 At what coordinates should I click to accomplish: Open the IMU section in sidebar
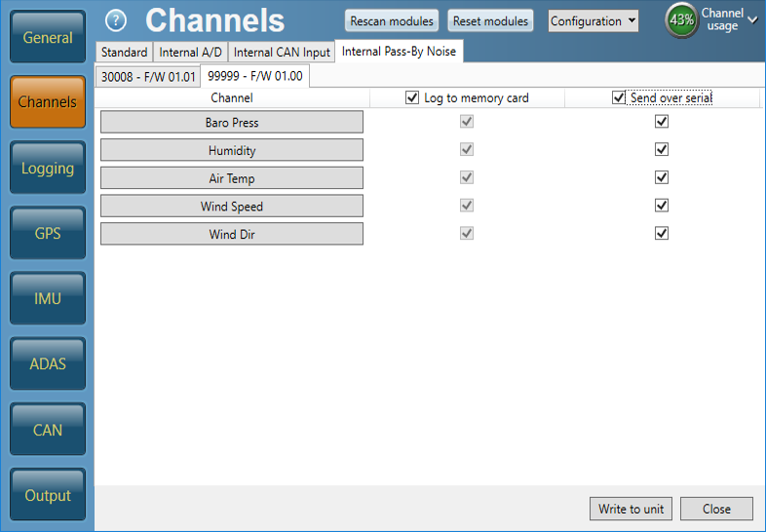48,298
